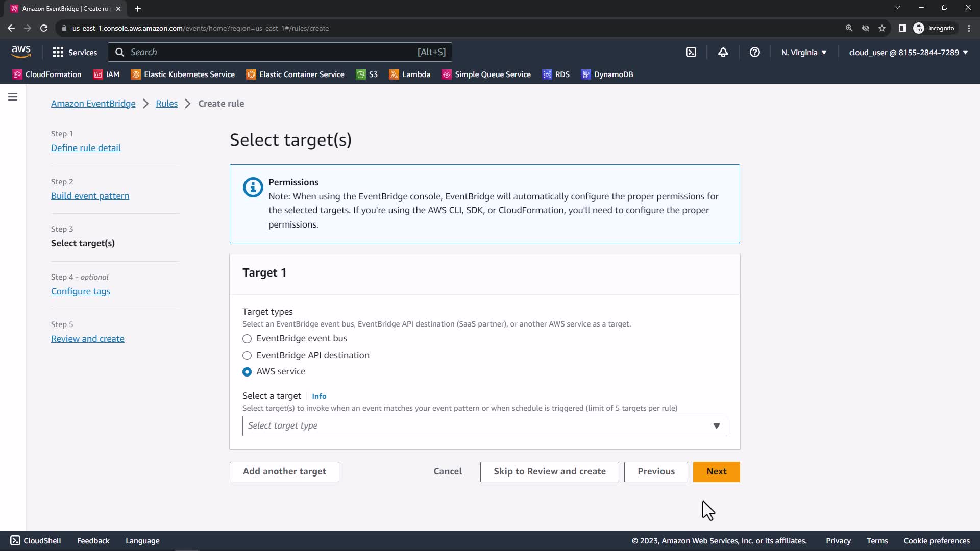Open CloudShell icon in top navigation bar
Viewport: 980px width, 551px height.
691,52
